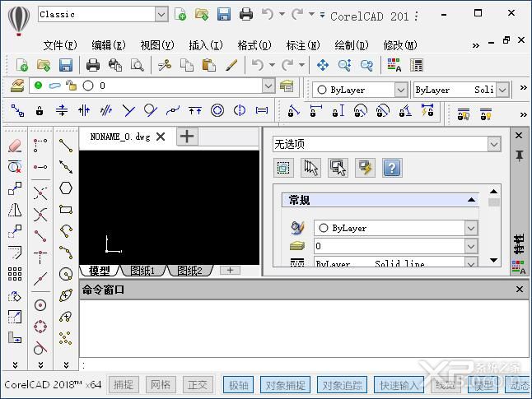Click the Print icon in the standard toolbar
This screenshot has height=399, width=532.
92,65
